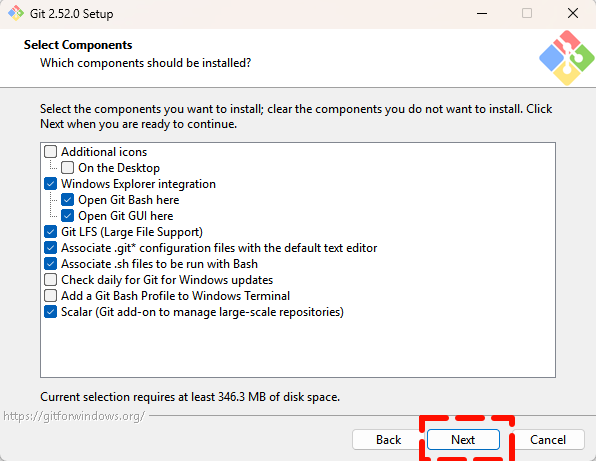Minimize the Git Setup window
Viewport: 596px width, 461px height.
click(482, 14)
